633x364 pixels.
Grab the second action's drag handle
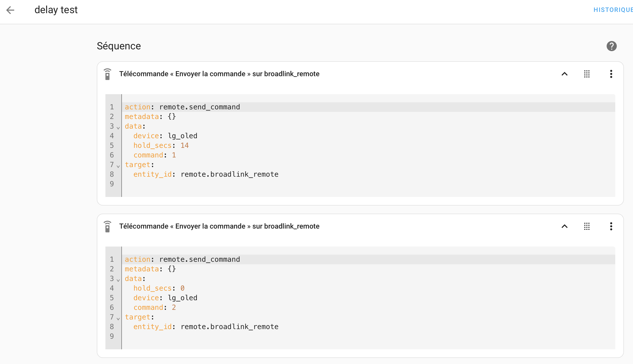pyautogui.click(x=587, y=226)
